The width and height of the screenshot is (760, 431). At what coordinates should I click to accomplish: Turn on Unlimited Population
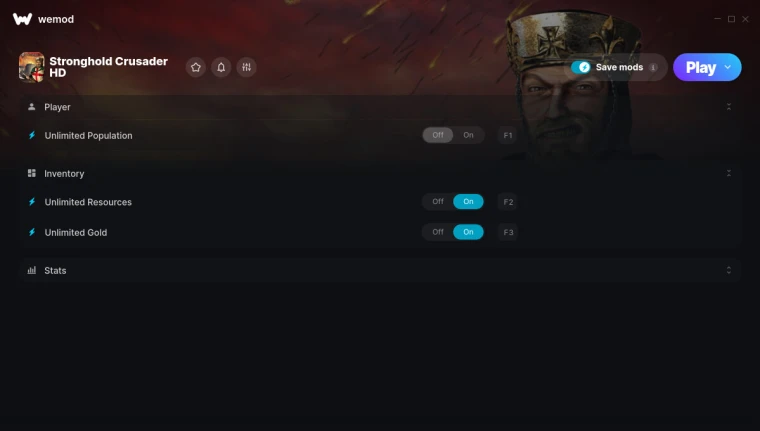point(468,135)
